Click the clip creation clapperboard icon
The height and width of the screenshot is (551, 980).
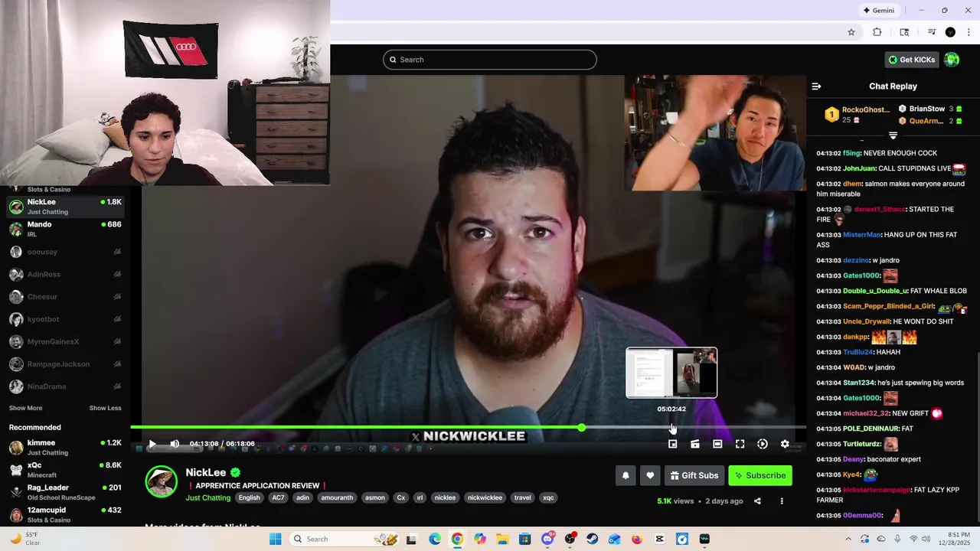point(695,444)
